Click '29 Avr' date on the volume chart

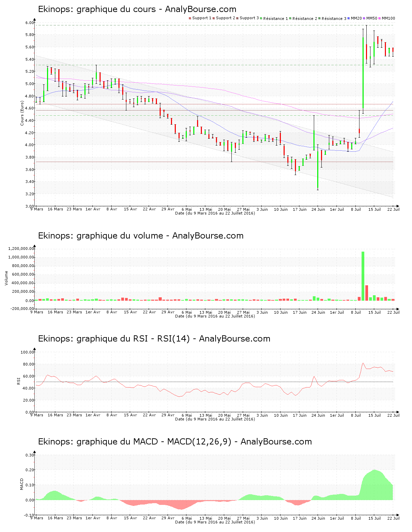[x=168, y=312]
